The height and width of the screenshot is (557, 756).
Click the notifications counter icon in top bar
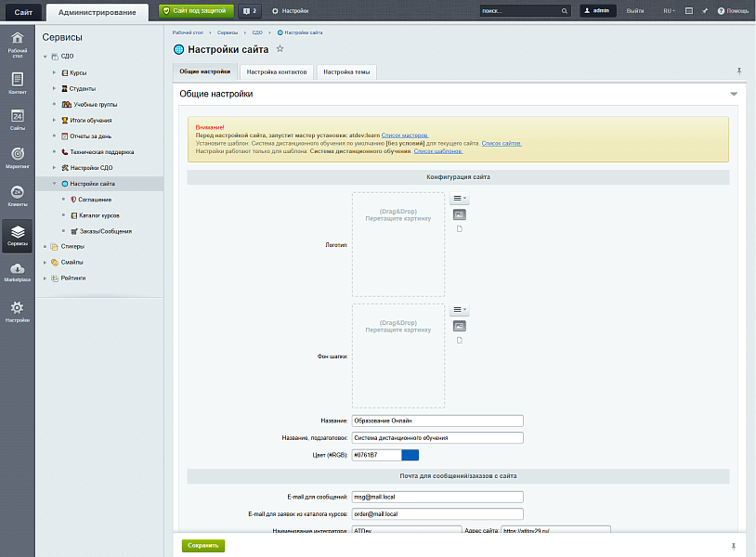tap(250, 10)
